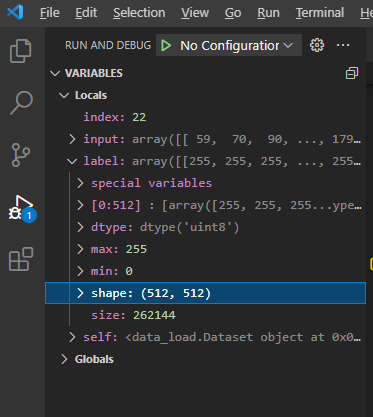This screenshot has height=417, width=373.
Task: Open the Extensions view icon
Action: tap(21, 259)
